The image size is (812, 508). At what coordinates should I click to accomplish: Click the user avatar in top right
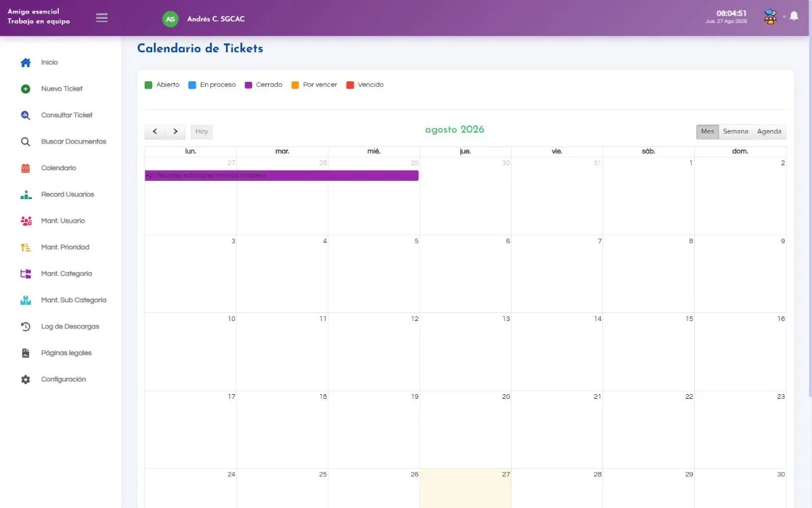point(770,16)
